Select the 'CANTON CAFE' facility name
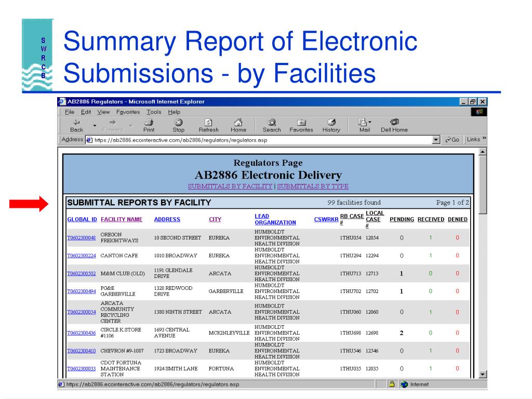Viewport: 532px width, 399px height. 119,256
